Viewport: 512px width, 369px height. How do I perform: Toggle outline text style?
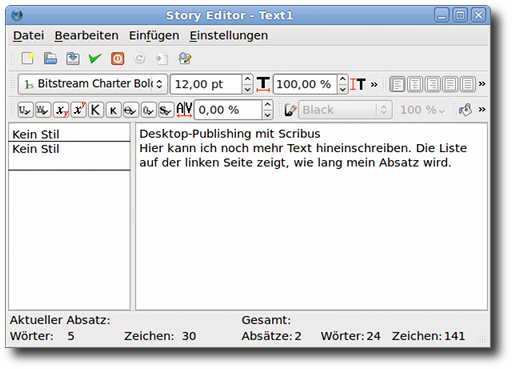(148, 110)
